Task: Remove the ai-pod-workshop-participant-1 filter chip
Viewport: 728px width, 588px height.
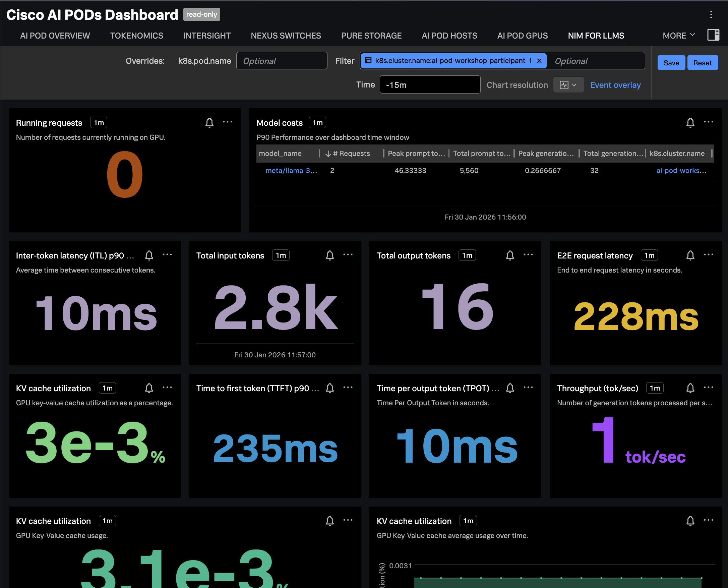Action: (539, 61)
